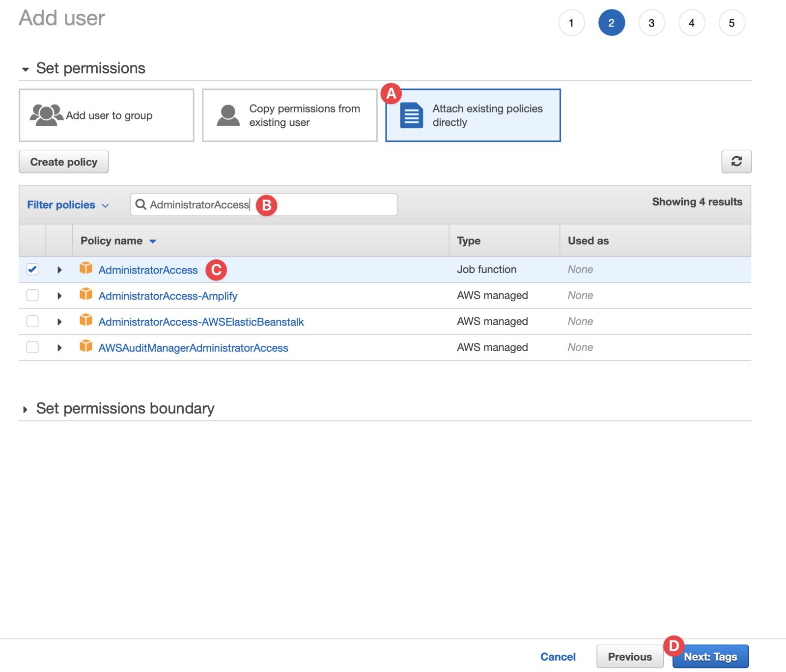Click the Next: Tags button

pyautogui.click(x=710, y=657)
